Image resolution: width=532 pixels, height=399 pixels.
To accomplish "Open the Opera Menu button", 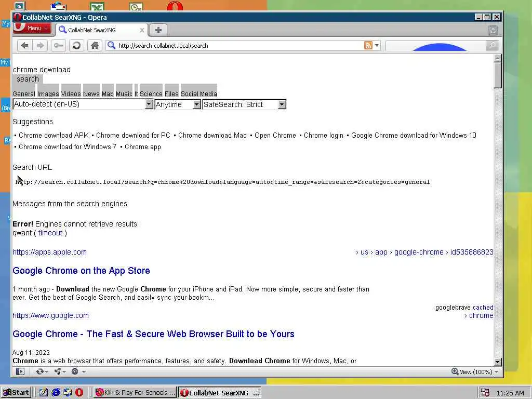I will pyautogui.click(x=32, y=28).
